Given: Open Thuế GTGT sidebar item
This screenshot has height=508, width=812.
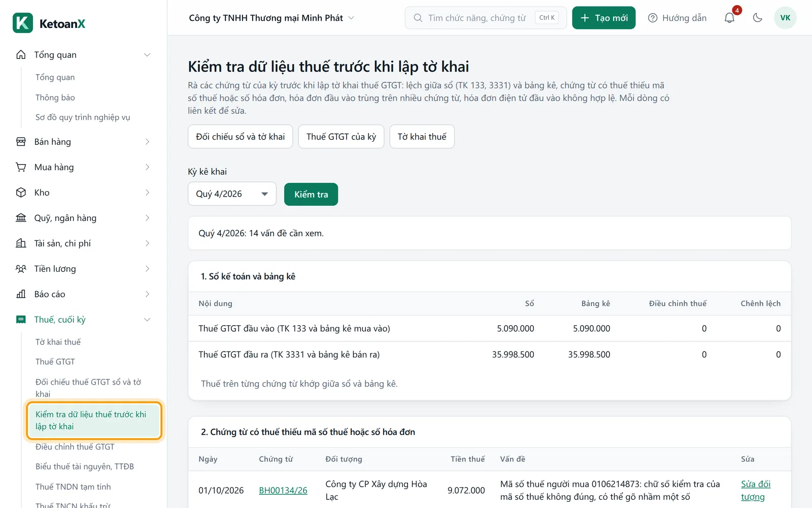Looking at the screenshot, I should coord(55,362).
